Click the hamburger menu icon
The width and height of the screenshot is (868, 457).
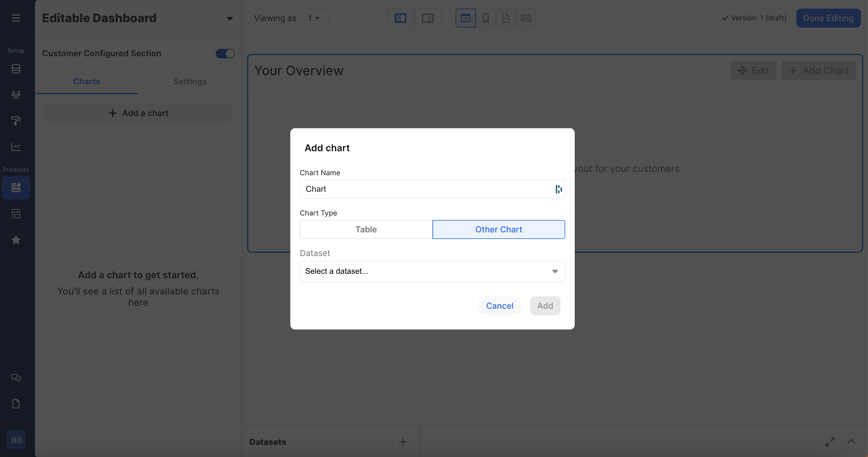[x=16, y=18]
